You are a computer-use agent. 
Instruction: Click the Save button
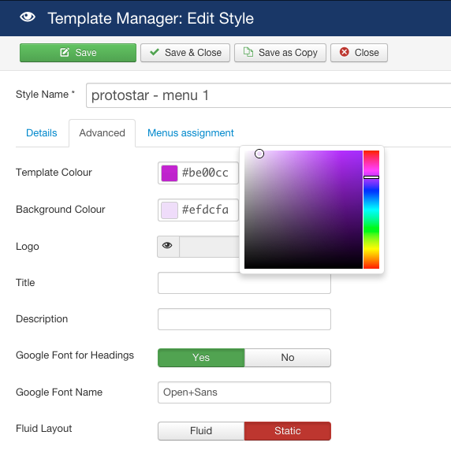[78, 53]
